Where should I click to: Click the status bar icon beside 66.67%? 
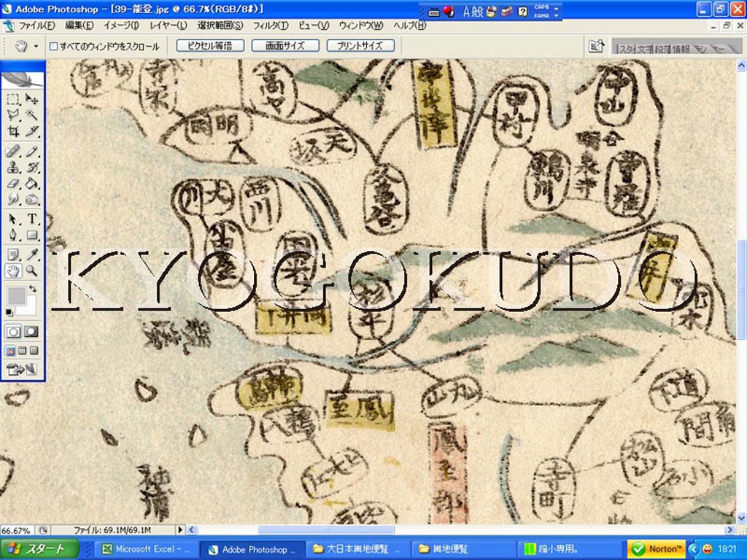tap(43, 530)
